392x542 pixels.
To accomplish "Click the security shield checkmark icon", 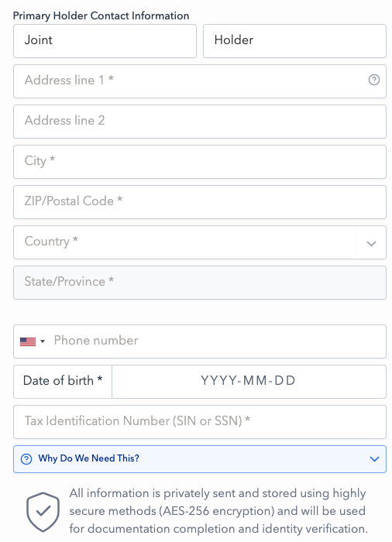I will pyautogui.click(x=43, y=512).
